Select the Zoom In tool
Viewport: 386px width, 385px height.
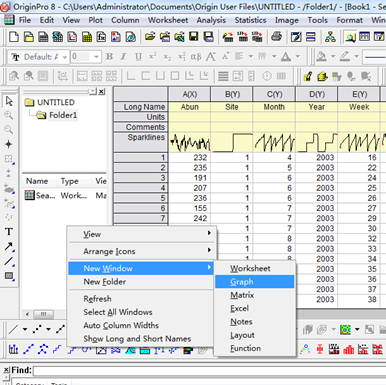(x=9, y=115)
